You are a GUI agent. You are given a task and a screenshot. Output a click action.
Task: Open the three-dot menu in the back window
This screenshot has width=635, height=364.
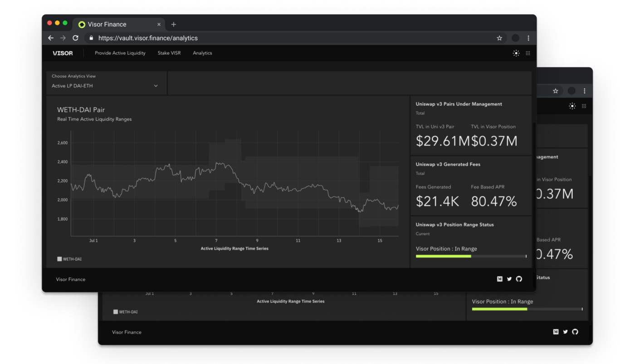pyautogui.click(x=585, y=91)
